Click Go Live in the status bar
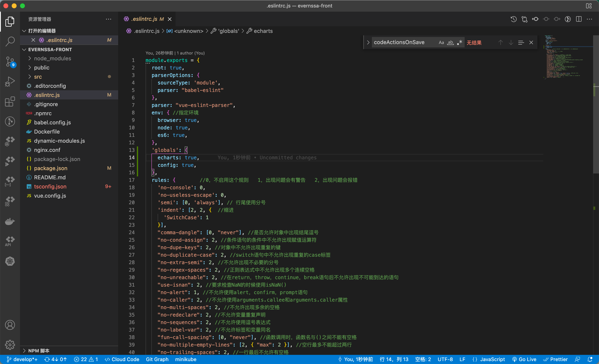 tap(525, 359)
